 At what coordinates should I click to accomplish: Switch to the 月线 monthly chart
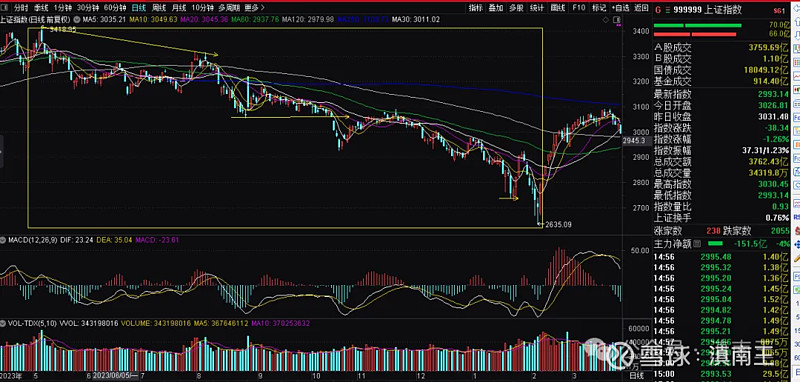[x=179, y=8]
